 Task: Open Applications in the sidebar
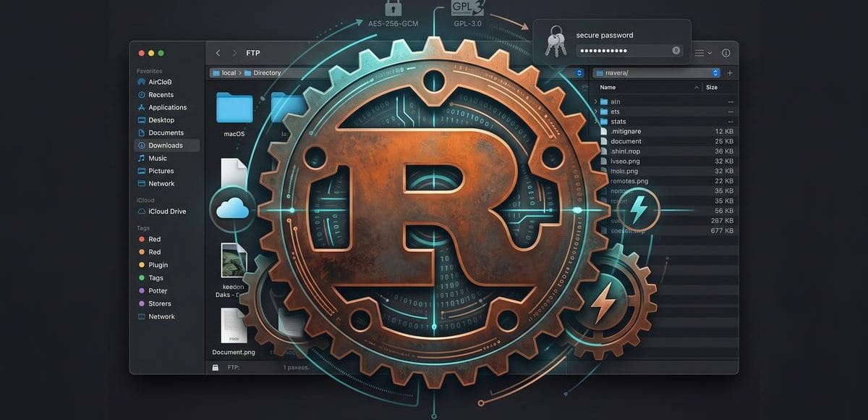(x=167, y=107)
